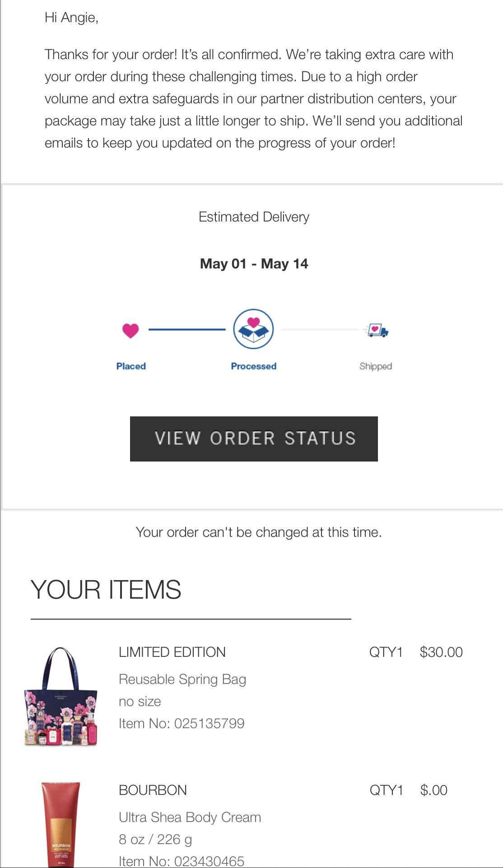Click the $30.00 price
Viewport: 503px width, 868px height.
tap(441, 652)
